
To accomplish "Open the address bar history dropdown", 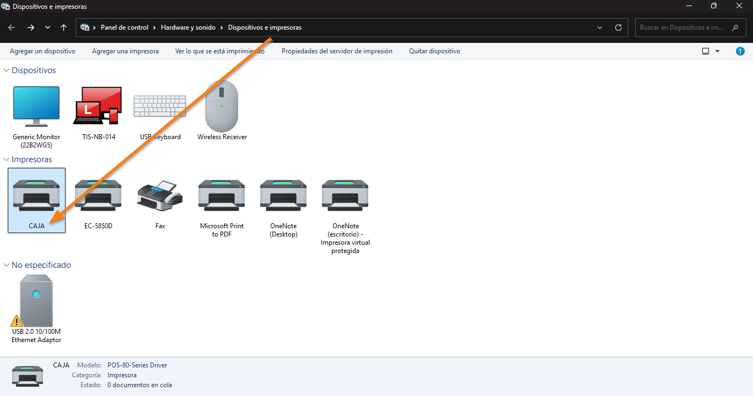I will point(599,28).
